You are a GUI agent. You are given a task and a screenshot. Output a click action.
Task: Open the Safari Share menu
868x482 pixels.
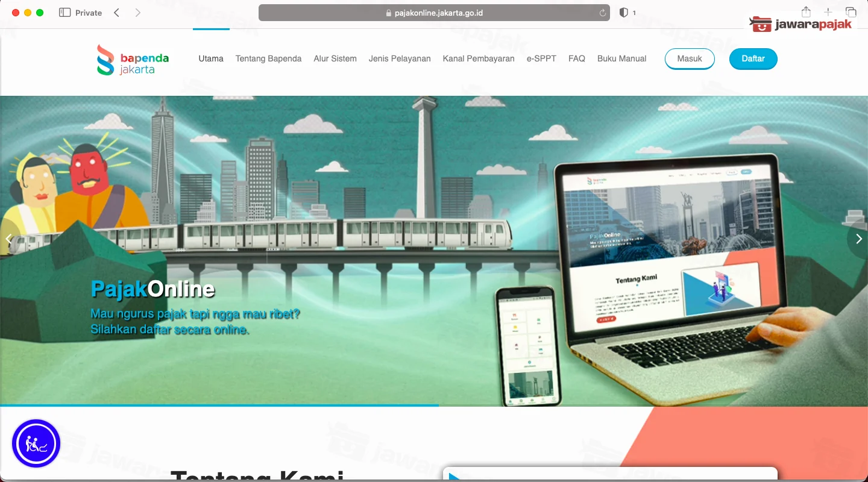pos(806,12)
